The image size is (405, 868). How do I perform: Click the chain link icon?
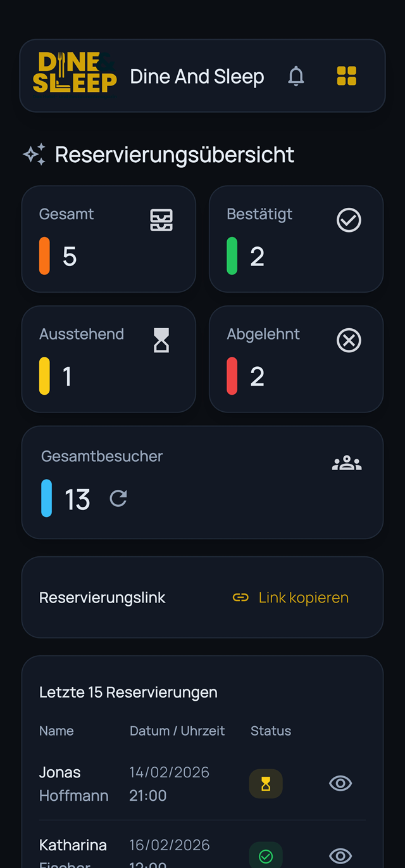[240, 597]
